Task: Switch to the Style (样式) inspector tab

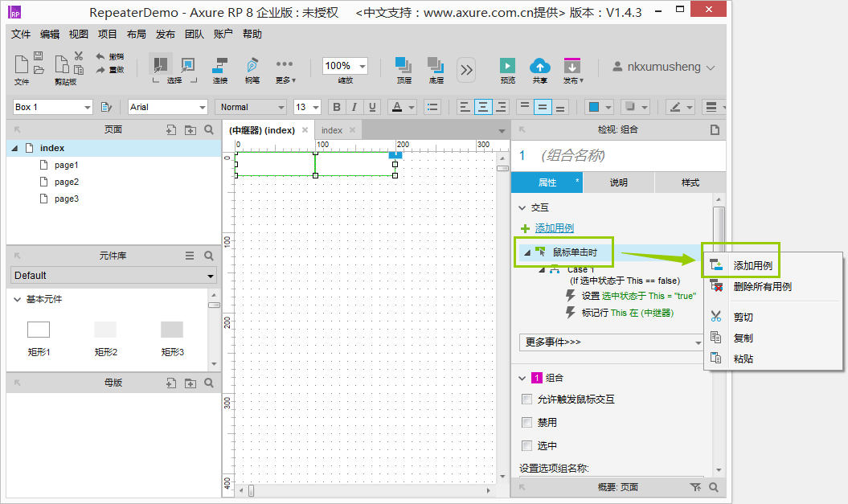Action: [x=690, y=182]
